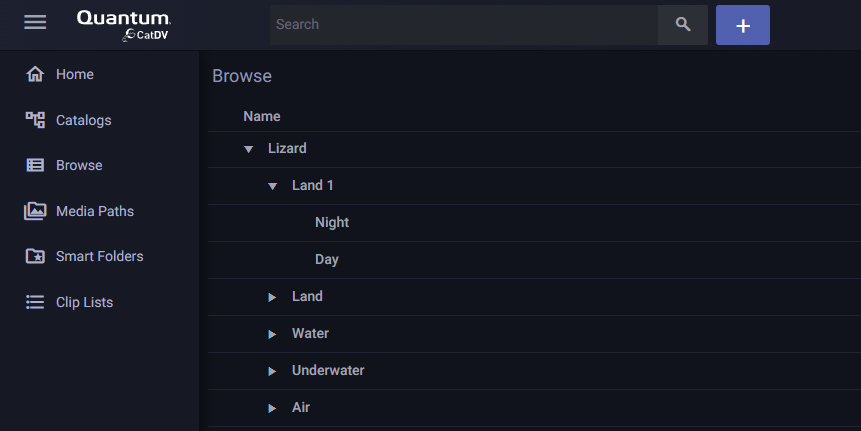Click the Media Paths images icon
Viewport: 861px width, 431px height.
[x=35, y=211]
